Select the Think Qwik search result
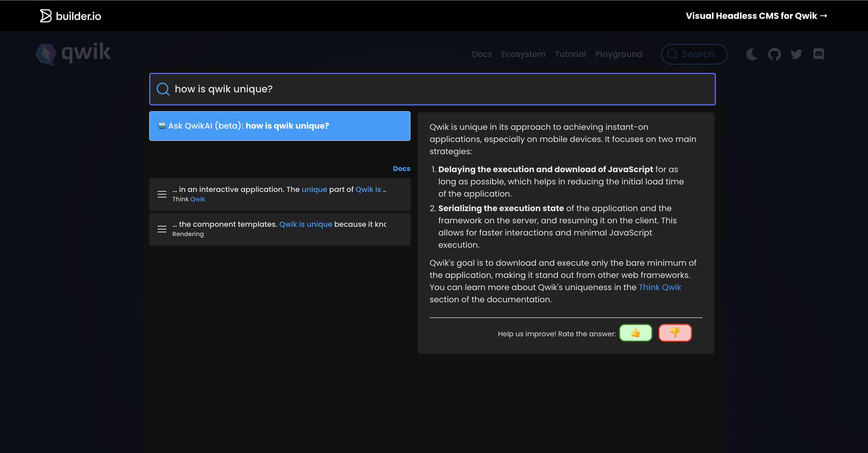 279,194
